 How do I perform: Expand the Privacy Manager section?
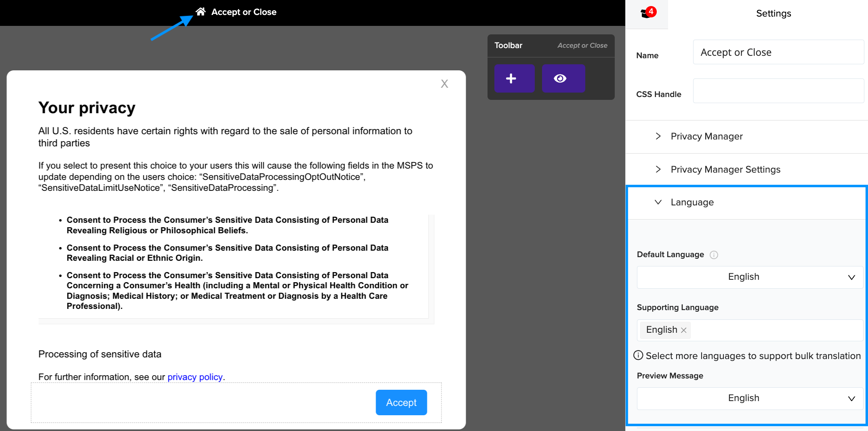pyautogui.click(x=746, y=136)
